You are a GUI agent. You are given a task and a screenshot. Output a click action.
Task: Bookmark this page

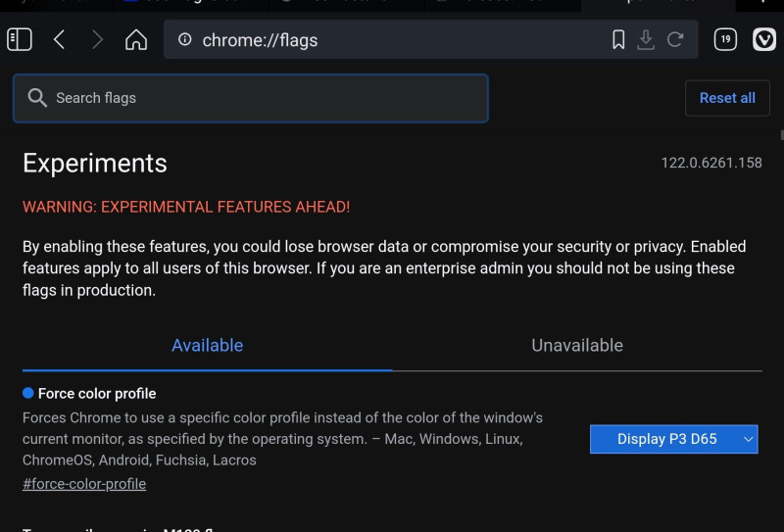[618, 39]
